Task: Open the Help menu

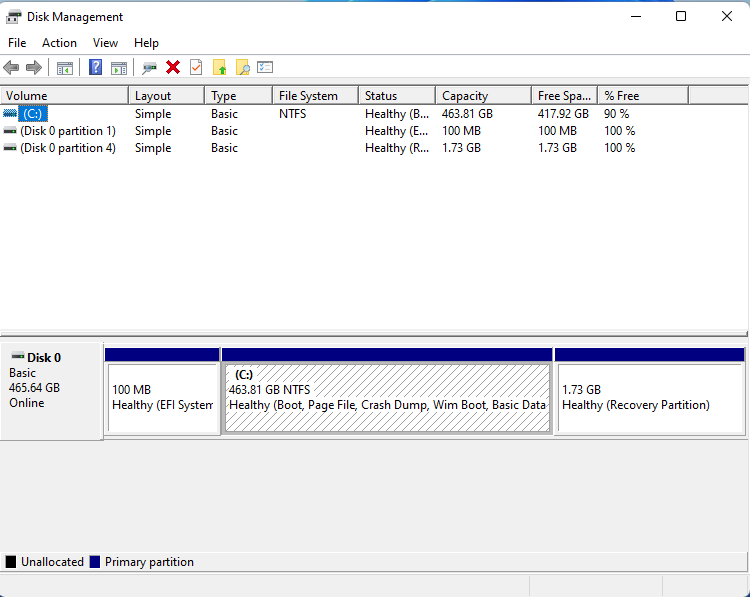Action: [x=146, y=43]
